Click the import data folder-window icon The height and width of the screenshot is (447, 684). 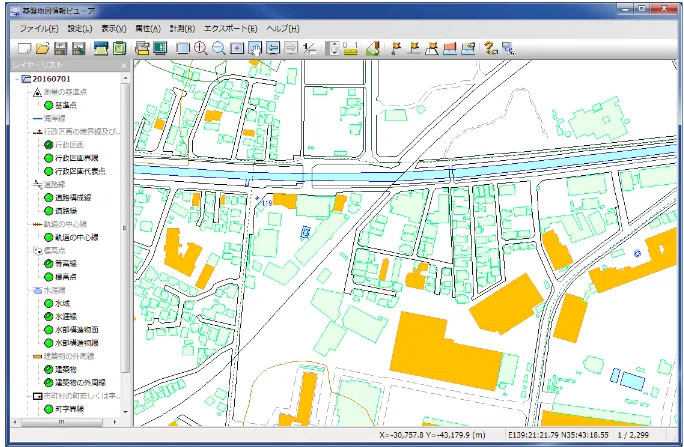coord(142,48)
